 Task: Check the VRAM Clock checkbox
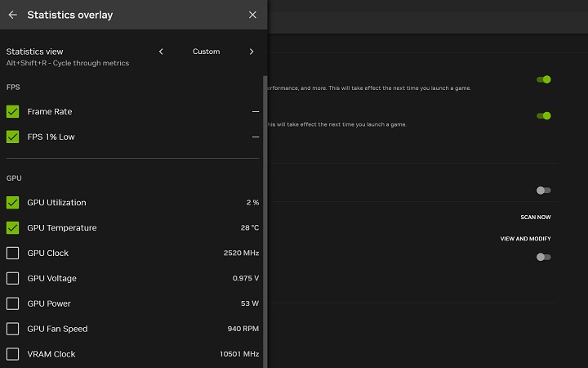[12, 354]
